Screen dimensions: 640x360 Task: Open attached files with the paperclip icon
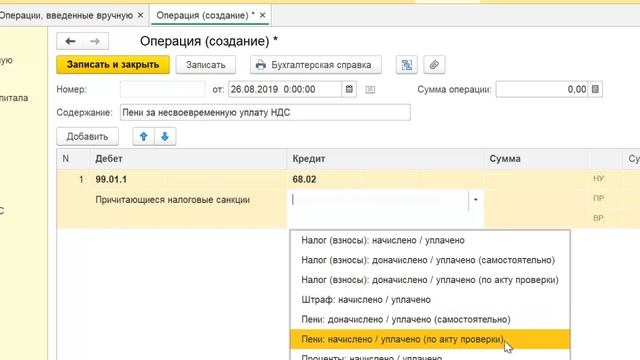click(x=434, y=65)
